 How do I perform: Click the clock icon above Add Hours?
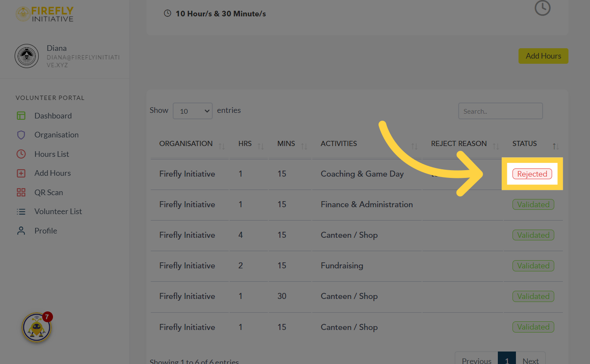(542, 8)
